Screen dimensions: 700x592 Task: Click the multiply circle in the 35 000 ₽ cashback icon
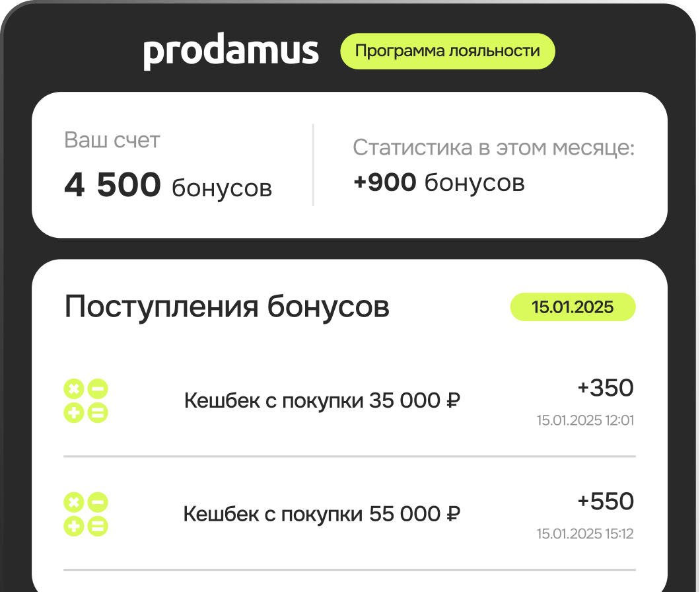[73, 390]
